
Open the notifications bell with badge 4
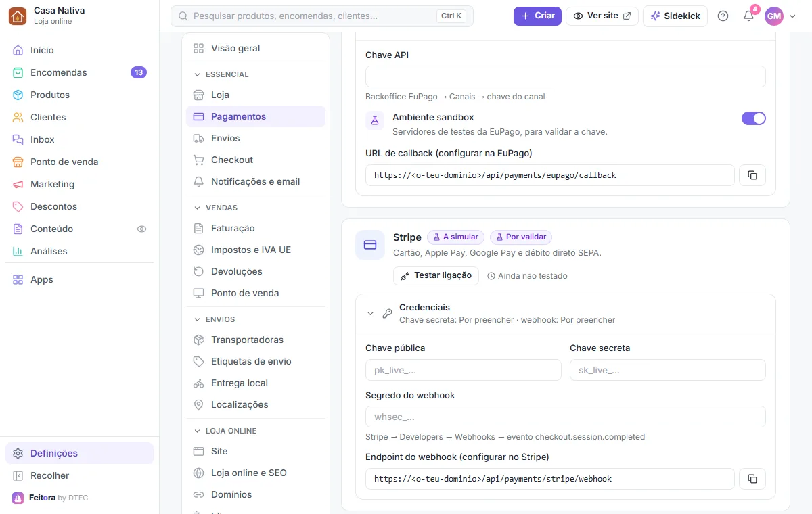(748, 16)
